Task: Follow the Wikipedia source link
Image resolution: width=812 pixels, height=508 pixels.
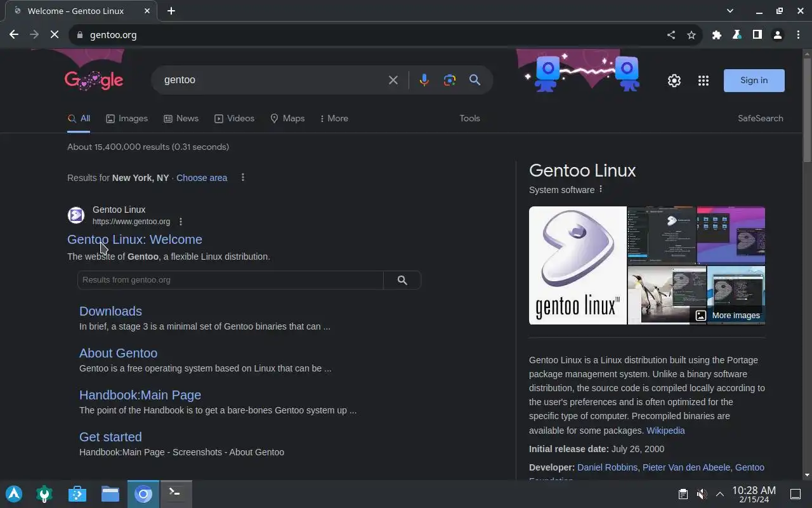Action: [x=665, y=431]
